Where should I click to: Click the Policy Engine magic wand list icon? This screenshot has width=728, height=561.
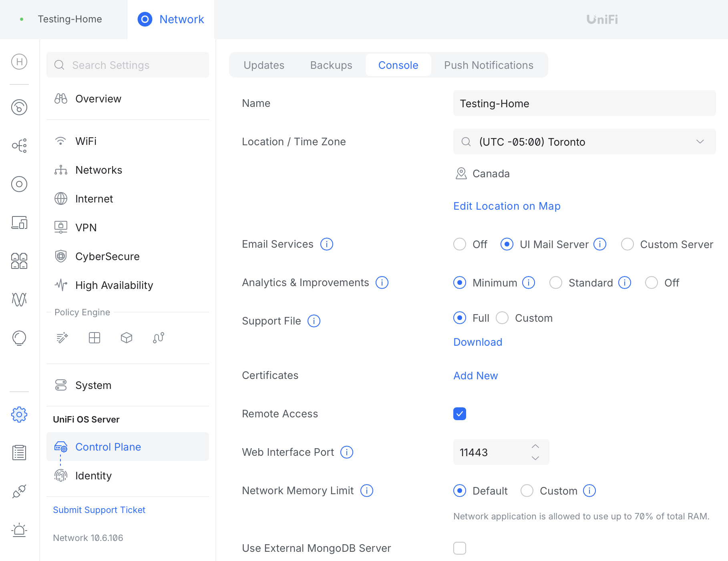coord(62,338)
